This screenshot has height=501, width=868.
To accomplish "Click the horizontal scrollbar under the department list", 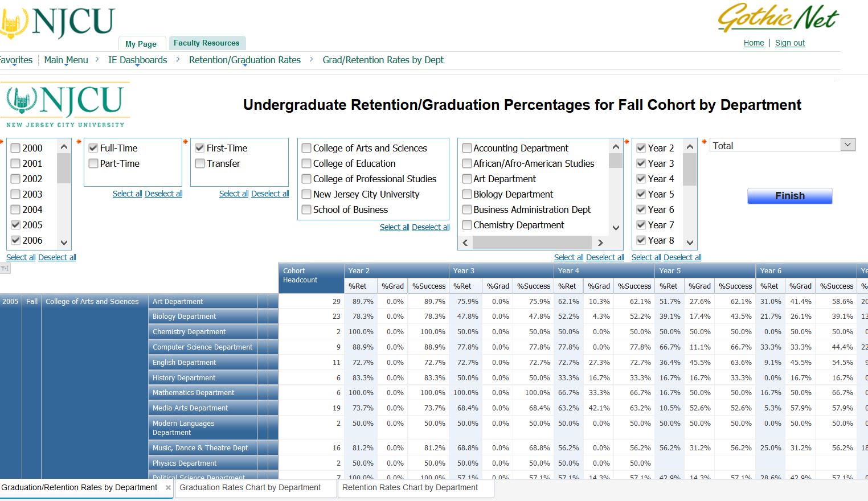I will [533, 243].
